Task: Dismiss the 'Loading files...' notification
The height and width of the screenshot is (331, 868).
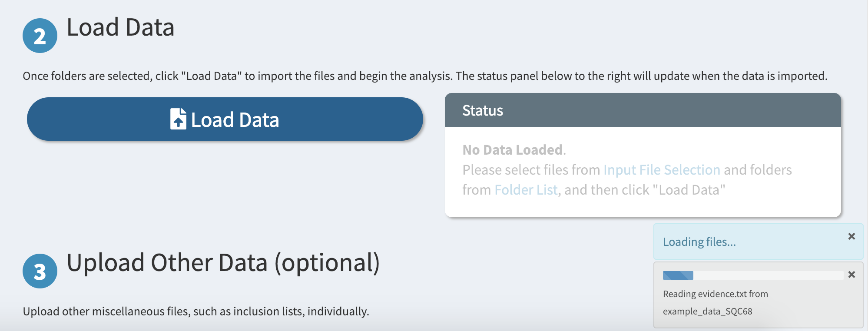Action: point(851,236)
